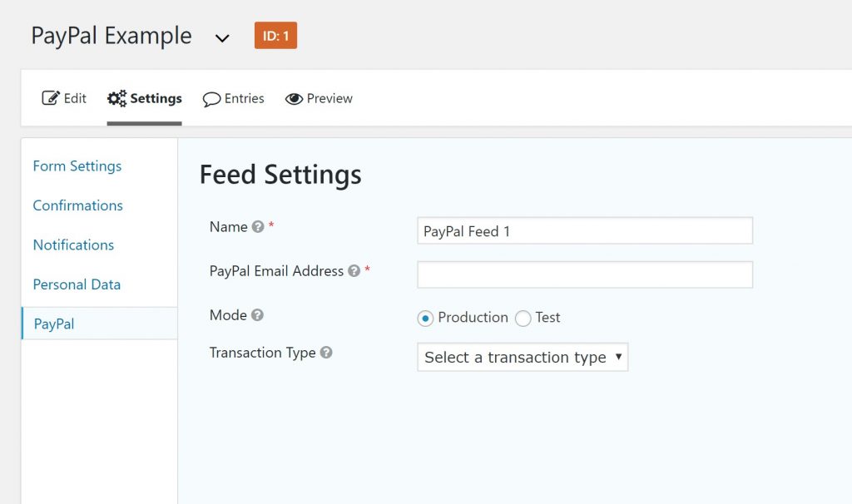Focus the PayPal Email Address field

584,274
